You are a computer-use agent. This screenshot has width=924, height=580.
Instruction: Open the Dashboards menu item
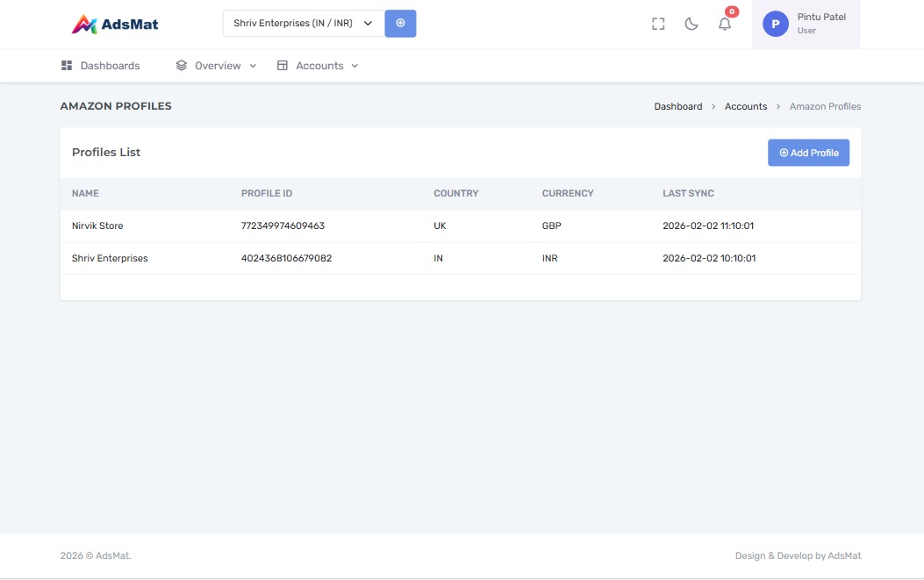point(110,66)
